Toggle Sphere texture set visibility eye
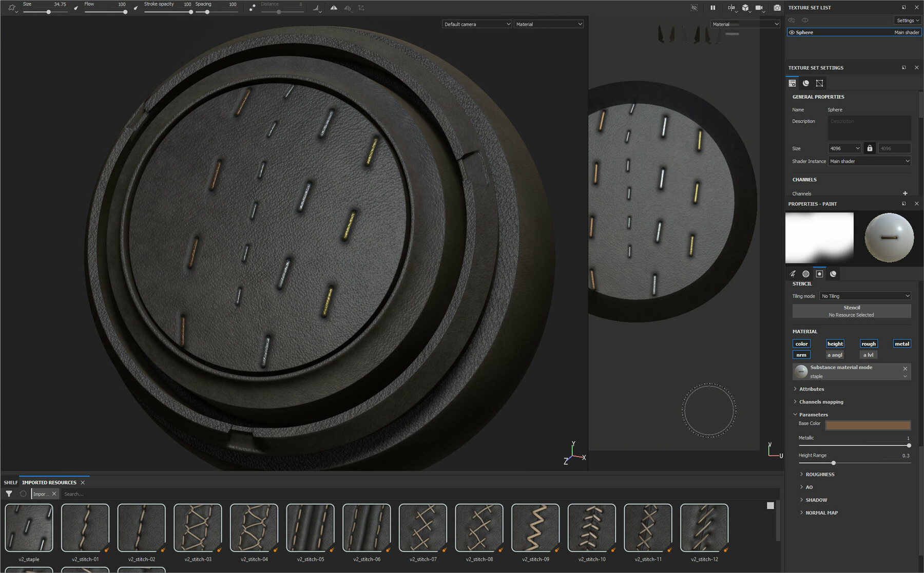The width and height of the screenshot is (924, 573). 792,32
